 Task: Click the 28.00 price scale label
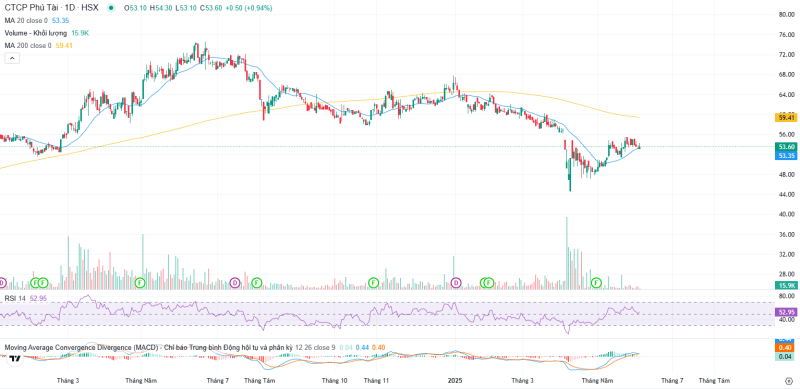coord(786,274)
